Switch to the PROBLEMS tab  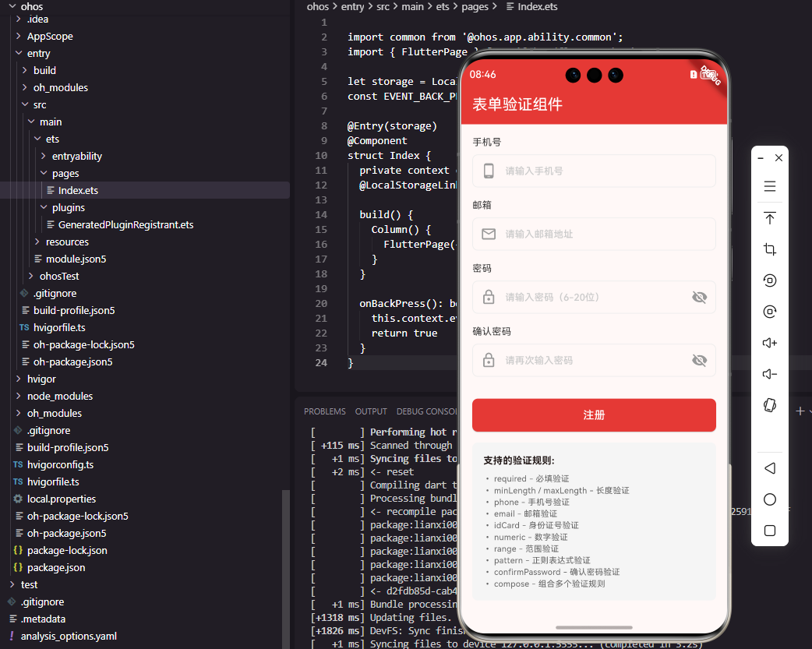325,411
